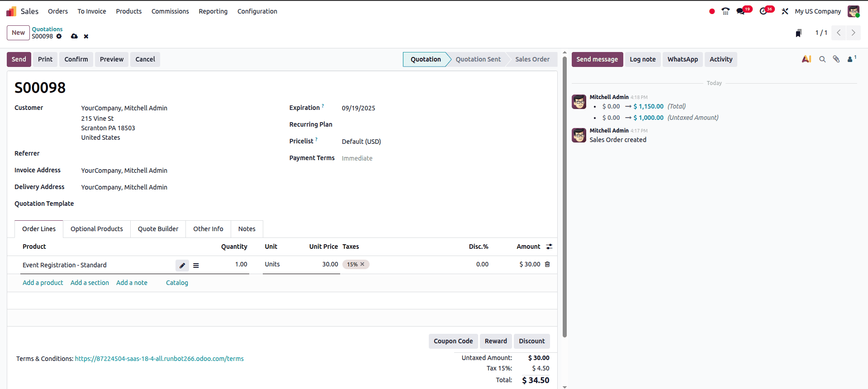The width and height of the screenshot is (868, 389).
Task: Cancel the quotation
Action: pyautogui.click(x=145, y=59)
